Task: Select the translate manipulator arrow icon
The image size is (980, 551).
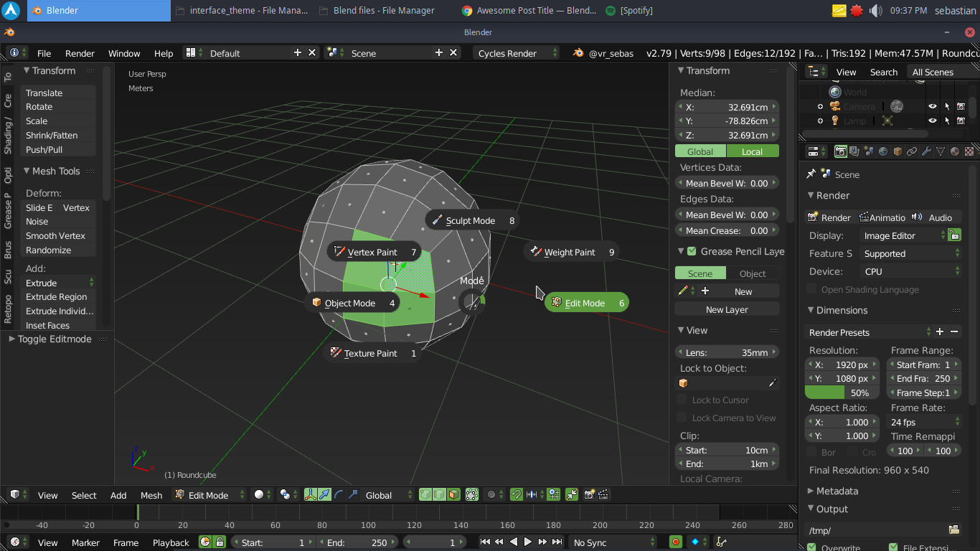Action: point(324,494)
